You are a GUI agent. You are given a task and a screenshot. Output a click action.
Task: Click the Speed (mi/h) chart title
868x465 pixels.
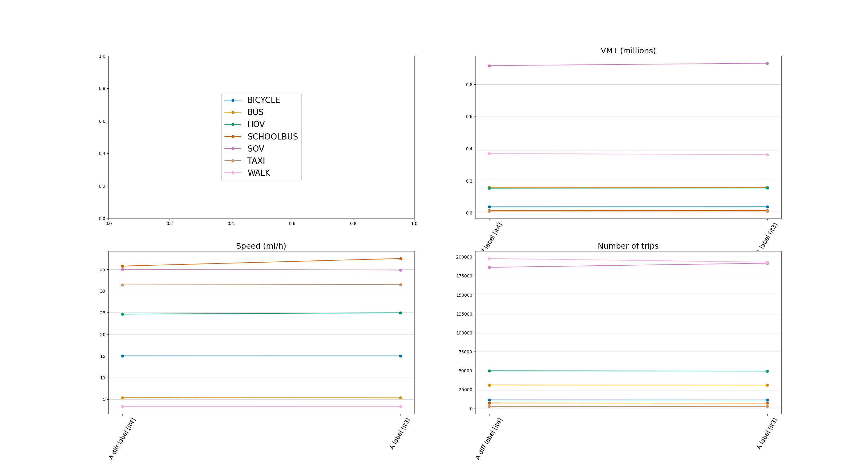pos(261,246)
